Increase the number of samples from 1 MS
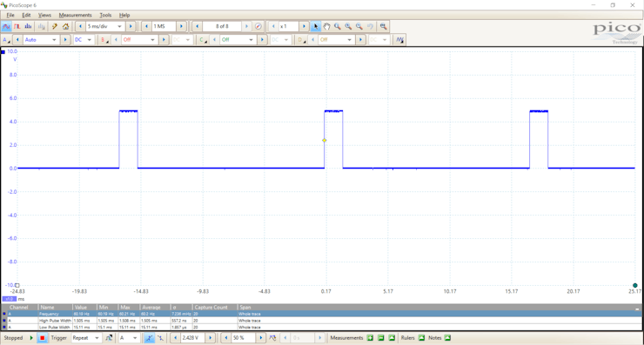The height and width of the screenshot is (345, 644). pyautogui.click(x=181, y=26)
